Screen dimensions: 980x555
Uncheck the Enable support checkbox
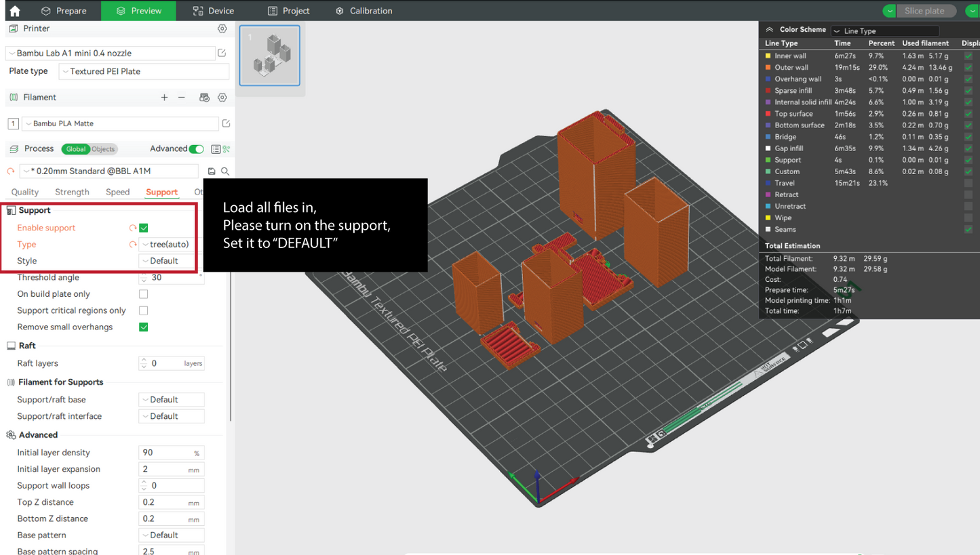144,228
